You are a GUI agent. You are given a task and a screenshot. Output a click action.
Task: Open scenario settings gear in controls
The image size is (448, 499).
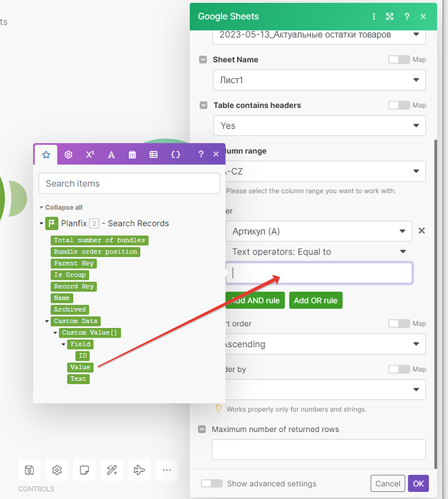click(56, 470)
